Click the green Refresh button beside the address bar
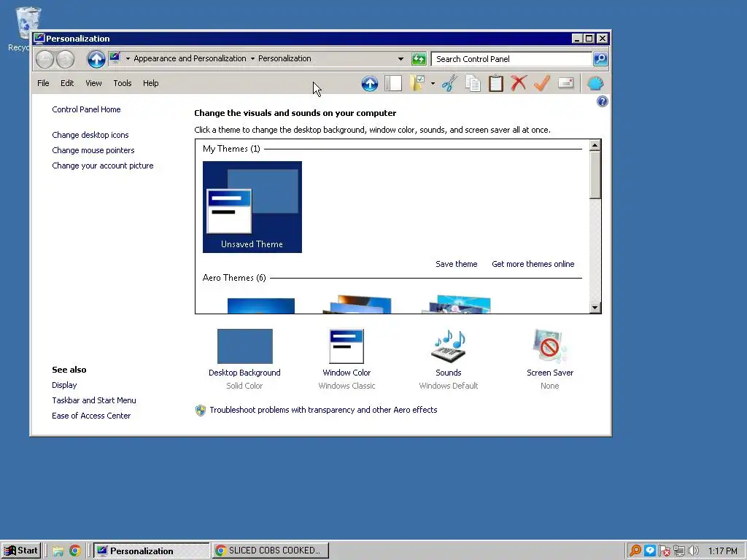The height and width of the screenshot is (560, 747). [419, 59]
